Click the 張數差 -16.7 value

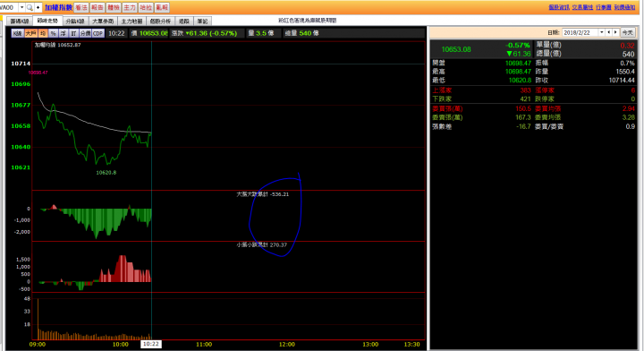pos(523,126)
